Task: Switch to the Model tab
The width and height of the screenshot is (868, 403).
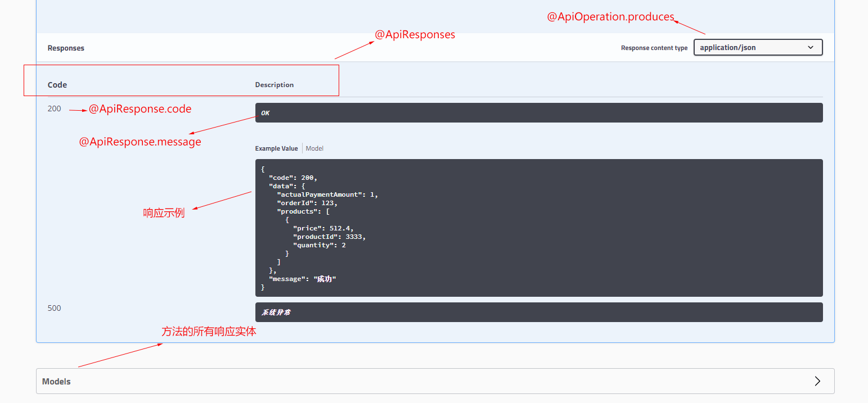Action: (x=314, y=148)
